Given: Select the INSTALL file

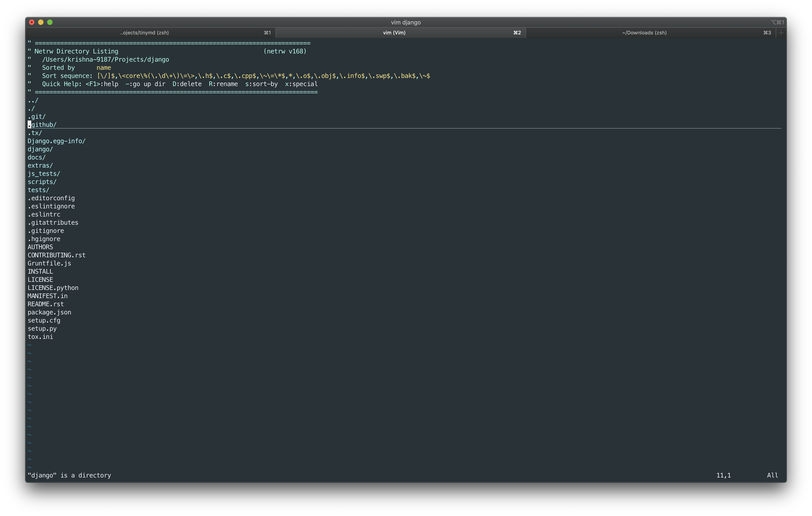Looking at the screenshot, I should coord(40,271).
